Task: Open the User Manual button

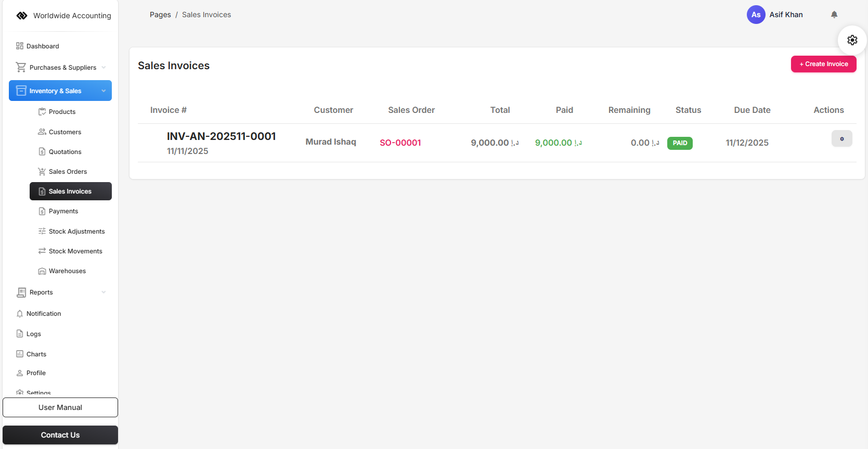Action: tap(60, 407)
